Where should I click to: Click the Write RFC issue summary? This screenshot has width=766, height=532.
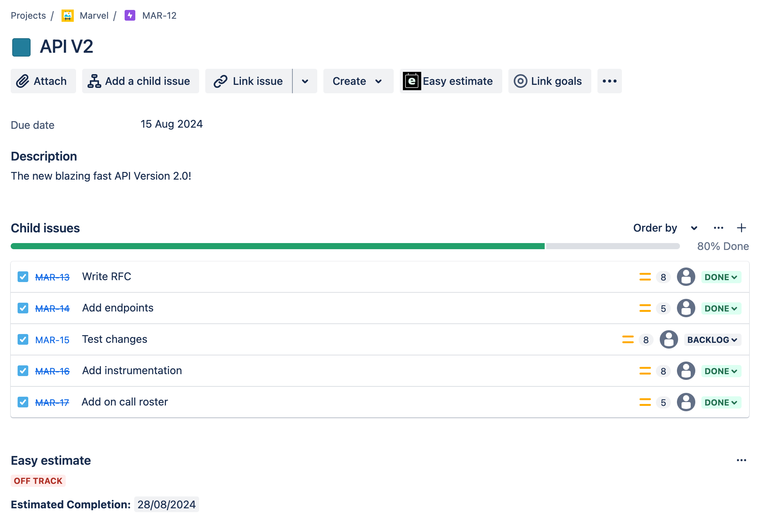[107, 276]
